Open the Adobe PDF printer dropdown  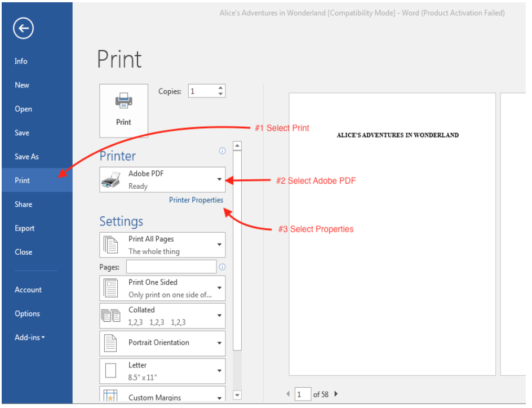pyautogui.click(x=162, y=179)
